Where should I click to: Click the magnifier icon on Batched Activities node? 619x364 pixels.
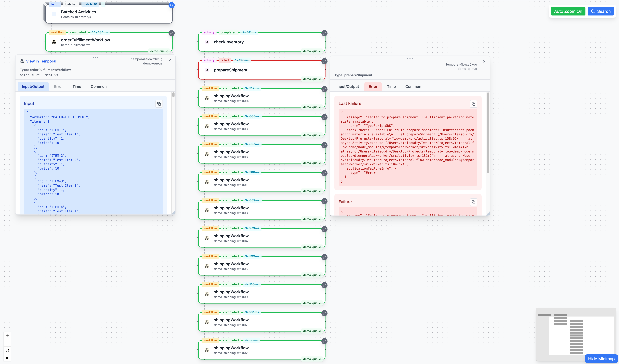(x=171, y=5)
